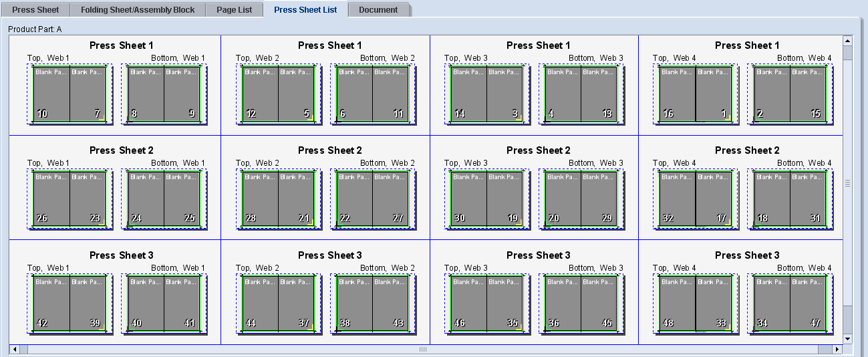Click Press Sheet 3 heading above Web 4
This screenshot has width=868, height=357.
[x=747, y=255]
